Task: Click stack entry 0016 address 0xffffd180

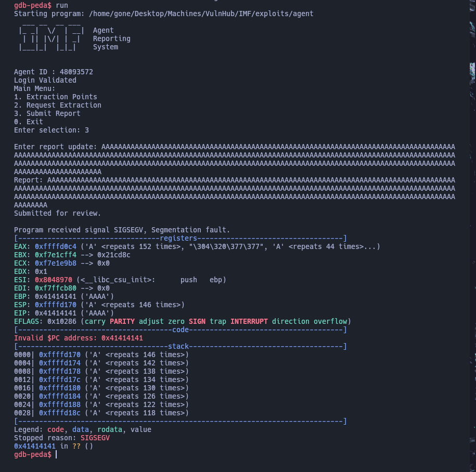Action: [x=60, y=388]
